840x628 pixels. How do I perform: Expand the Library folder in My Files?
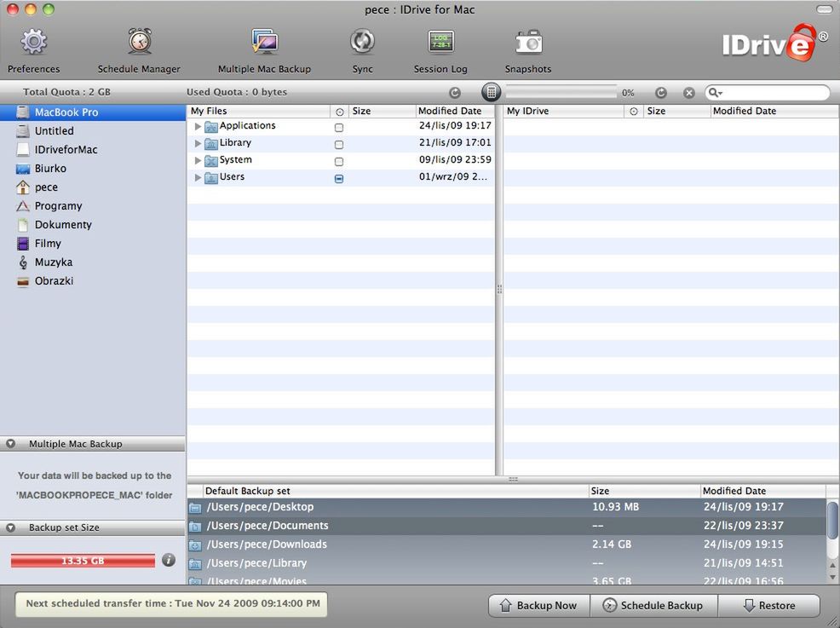198,144
